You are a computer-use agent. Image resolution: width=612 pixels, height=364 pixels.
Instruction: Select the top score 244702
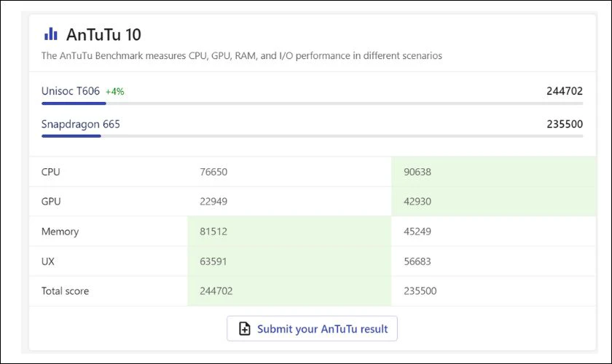(x=565, y=91)
